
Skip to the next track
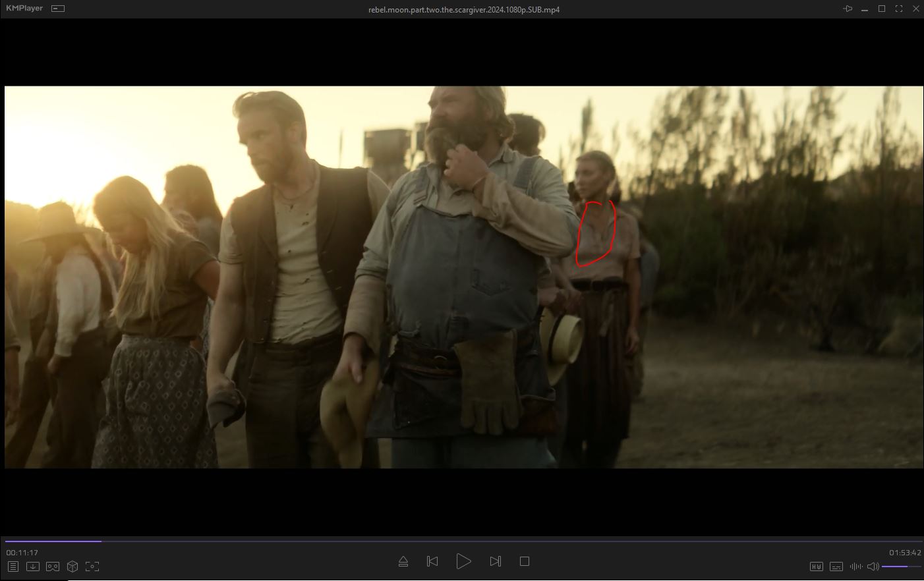496,561
